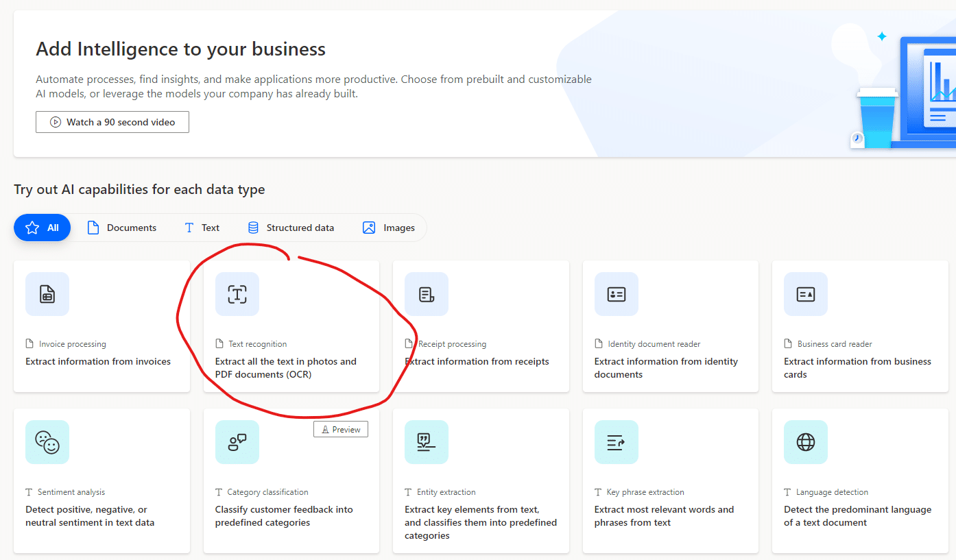Select the Entity extraction icon
The image size is (956, 560).
click(x=427, y=442)
